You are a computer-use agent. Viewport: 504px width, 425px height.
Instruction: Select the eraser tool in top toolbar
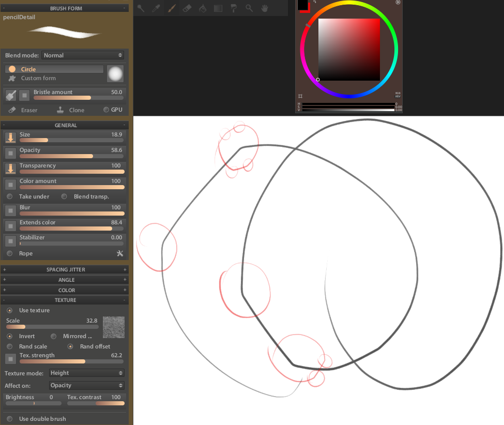[x=187, y=8]
